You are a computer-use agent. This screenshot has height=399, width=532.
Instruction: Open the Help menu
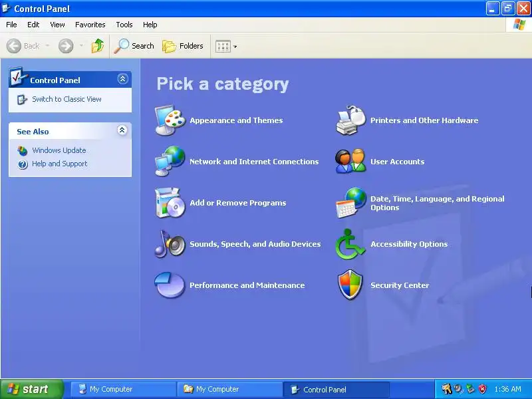150,25
